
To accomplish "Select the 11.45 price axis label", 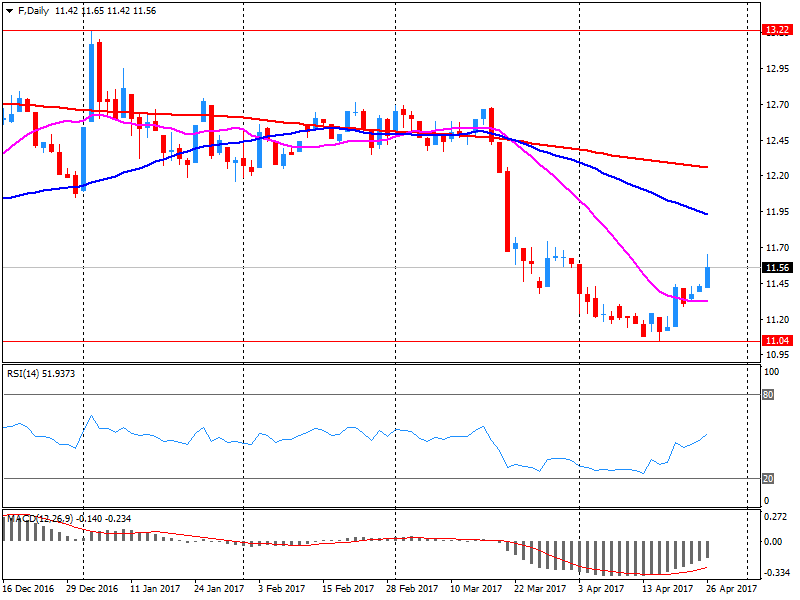I will (x=777, y=283).
